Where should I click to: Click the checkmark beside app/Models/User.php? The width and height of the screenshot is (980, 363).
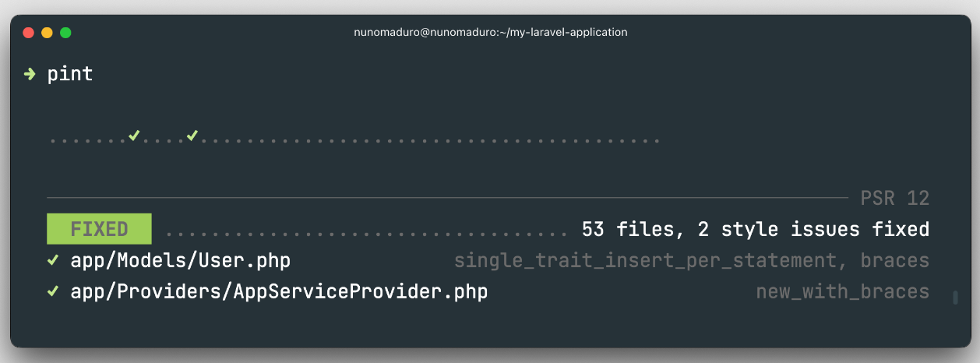(53, 260)
